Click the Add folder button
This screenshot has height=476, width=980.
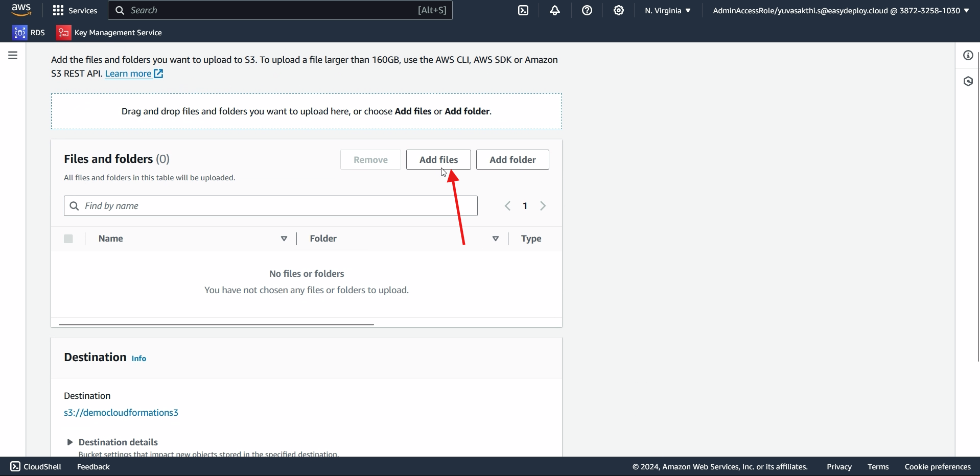512,160
